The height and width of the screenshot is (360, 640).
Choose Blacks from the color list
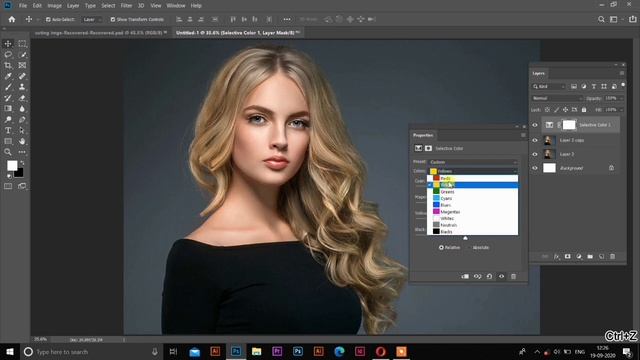[473, 231]
